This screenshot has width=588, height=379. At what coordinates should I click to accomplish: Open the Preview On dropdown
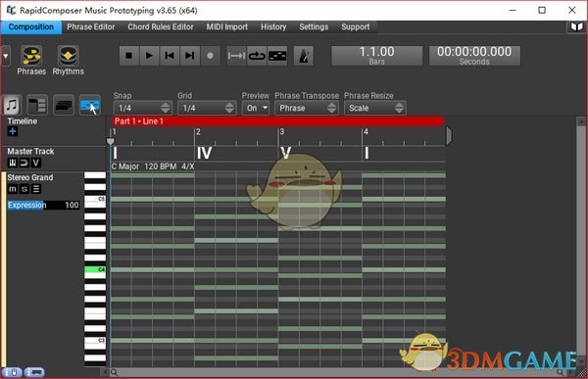[x=256, y=108]
